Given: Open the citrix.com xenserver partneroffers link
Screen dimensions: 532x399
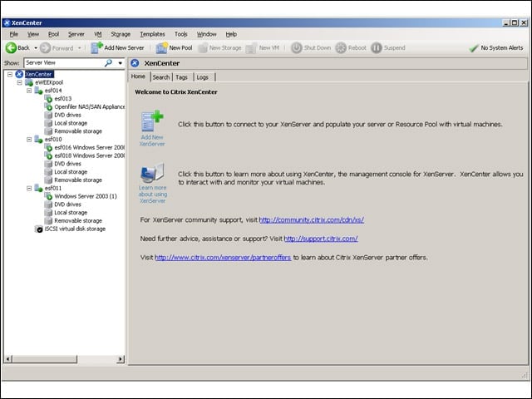Looking at the screenshot, I should [223, 258].
